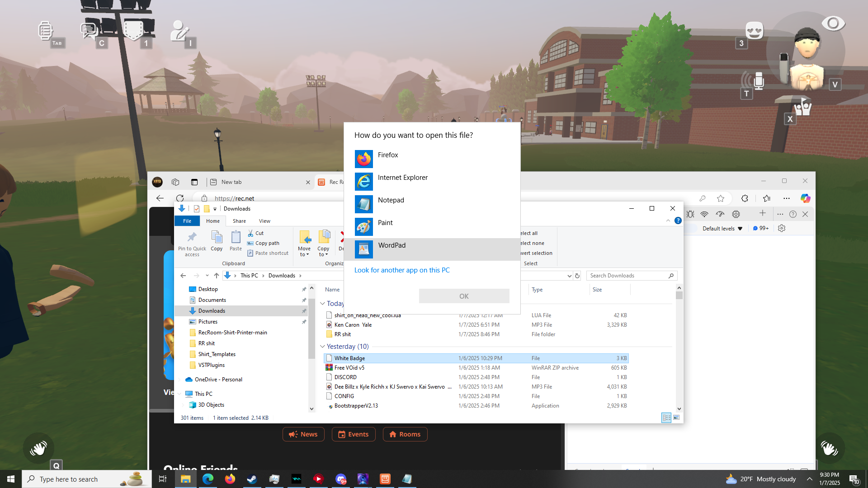Toggle the microphone mute icon in game
This screenshot has height=488, width=868.
point(758,81)
